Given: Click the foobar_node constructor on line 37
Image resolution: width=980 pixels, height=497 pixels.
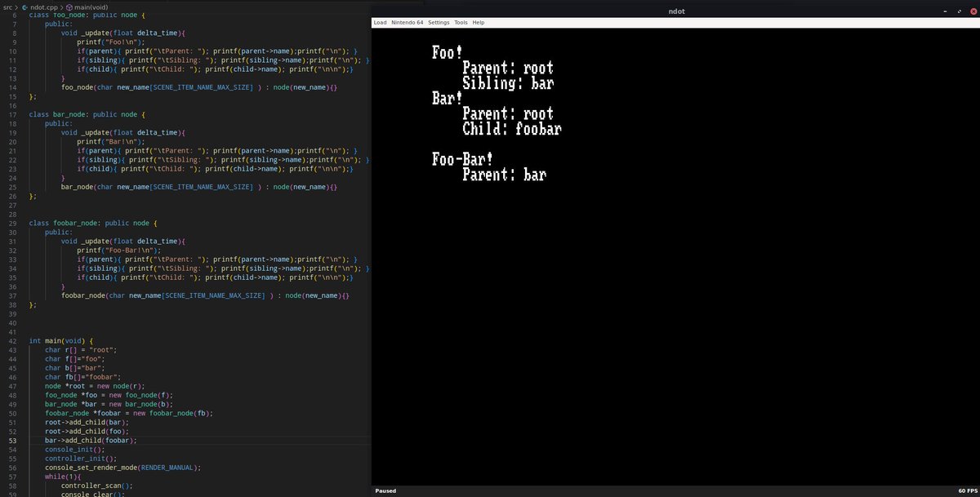Looking at the screenshot, I should coord(204,295).
